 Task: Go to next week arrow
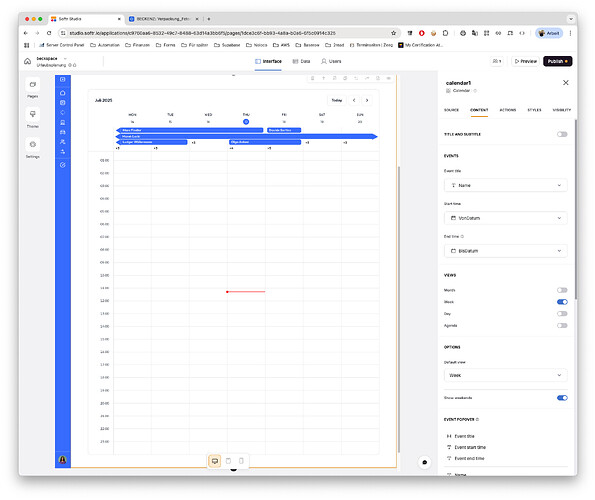point(367,101)
